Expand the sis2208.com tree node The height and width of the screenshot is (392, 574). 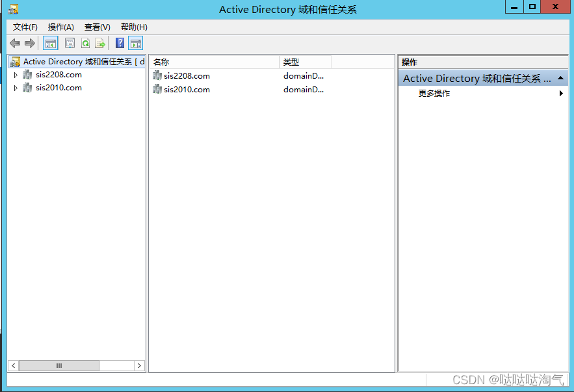click(16, 75)
